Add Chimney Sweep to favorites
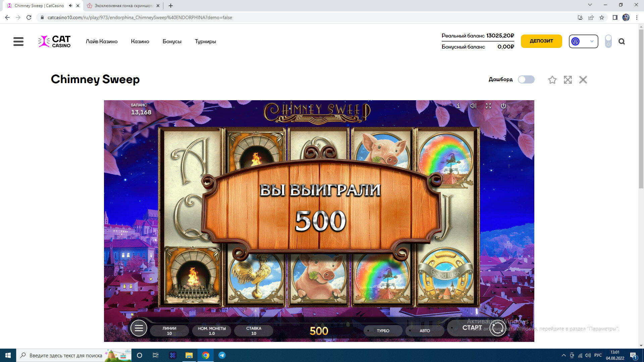The width and height of the screenshot is (644, 362). pyautogui.click(x=552, y=80)
